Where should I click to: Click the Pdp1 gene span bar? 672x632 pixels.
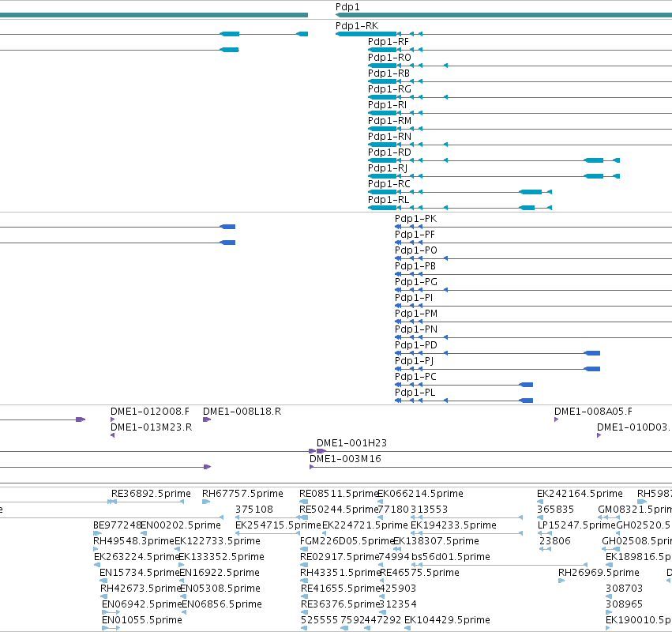(504, 15)
